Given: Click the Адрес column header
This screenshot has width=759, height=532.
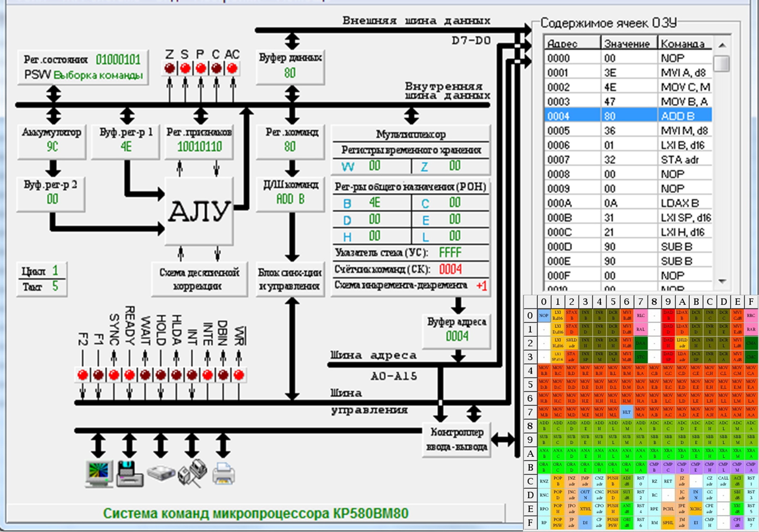Looking at the screenshot, I should click(x=572, y=43).
